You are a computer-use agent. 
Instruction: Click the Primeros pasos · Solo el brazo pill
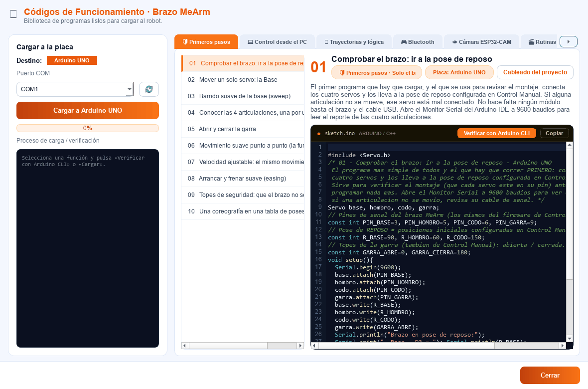(377, 72)
